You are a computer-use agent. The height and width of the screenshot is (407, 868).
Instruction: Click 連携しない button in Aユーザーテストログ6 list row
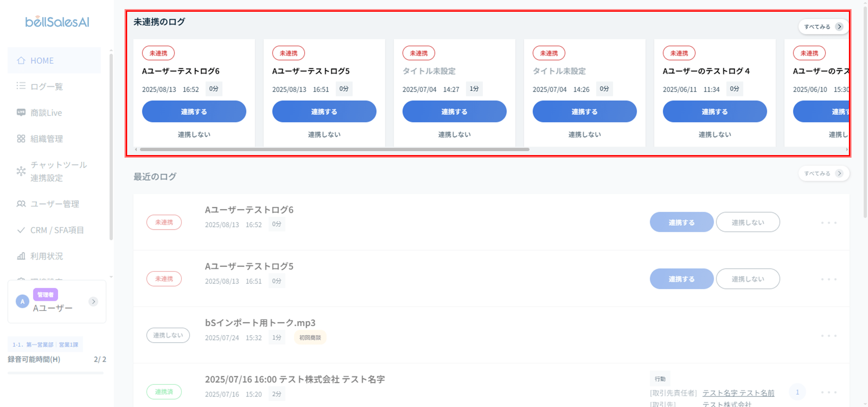(748, 222)
